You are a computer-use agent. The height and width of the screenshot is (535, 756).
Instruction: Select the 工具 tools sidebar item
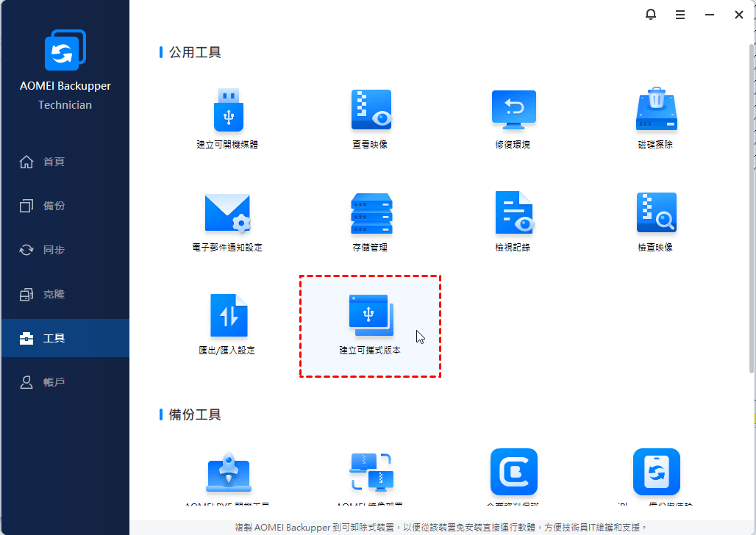pyautogui.click(x=65, y=338)
